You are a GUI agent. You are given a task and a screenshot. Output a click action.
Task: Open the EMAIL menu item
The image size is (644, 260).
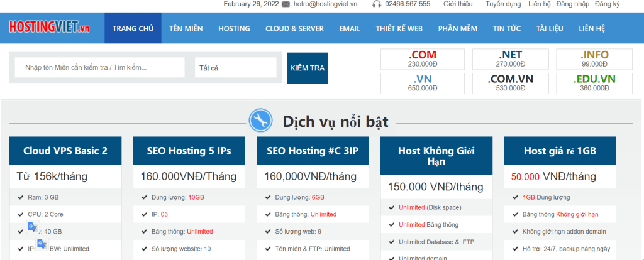(350, 28)
